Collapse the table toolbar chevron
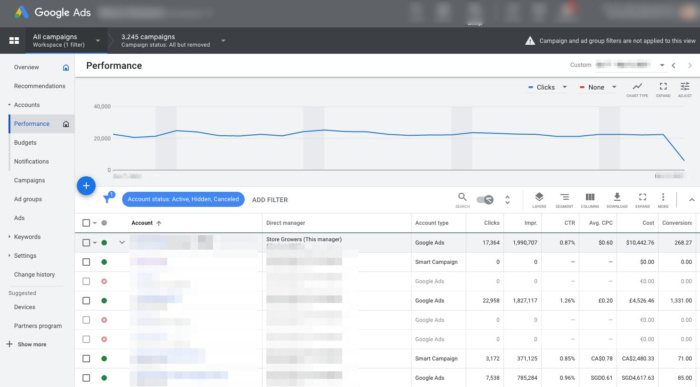Viewport: 700px width, 387px height. tap(692, 200)
